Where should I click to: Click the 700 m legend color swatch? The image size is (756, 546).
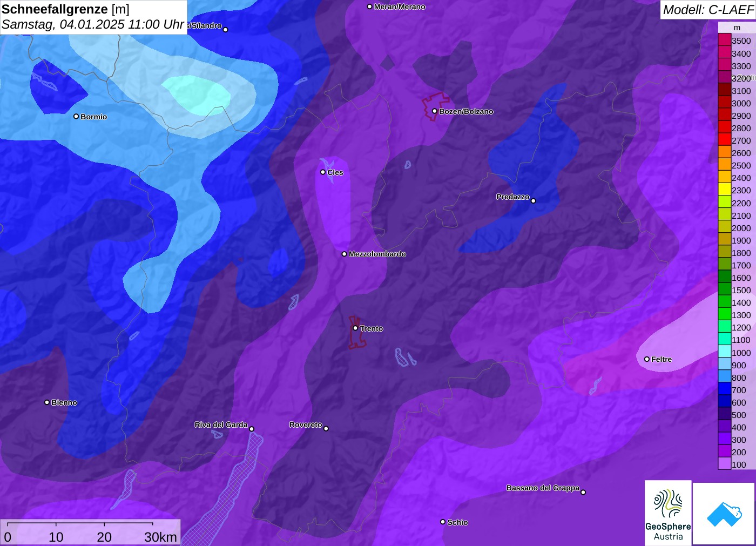click(725, 389)
